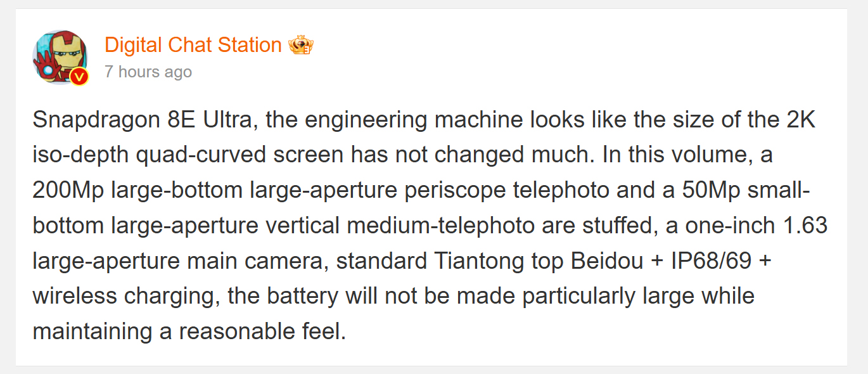
Task: Click the red verified V badge
Action: pos(79,77)
